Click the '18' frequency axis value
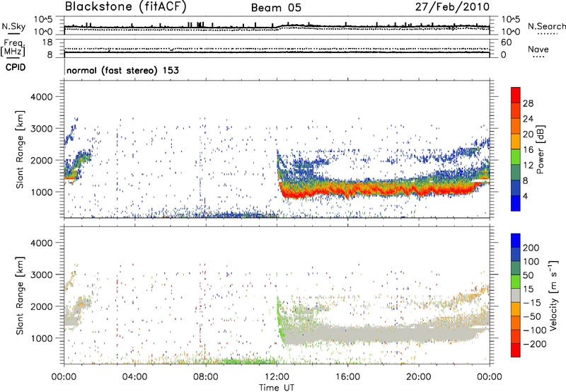Viewport: 566px width, 392px height. (47, 42)
